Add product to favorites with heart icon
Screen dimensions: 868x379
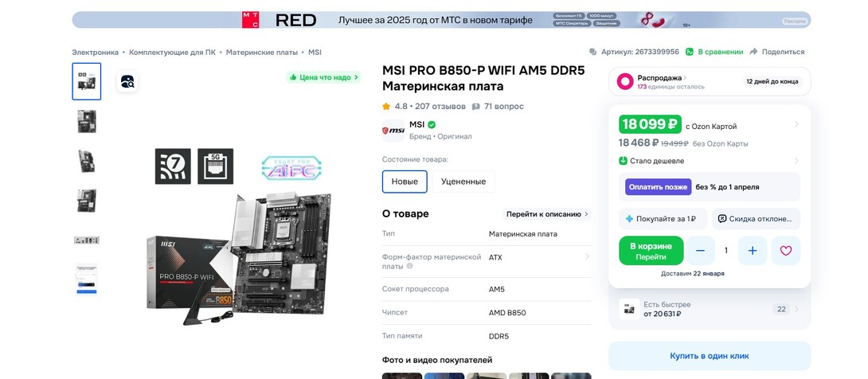click(x=785, y=251)
